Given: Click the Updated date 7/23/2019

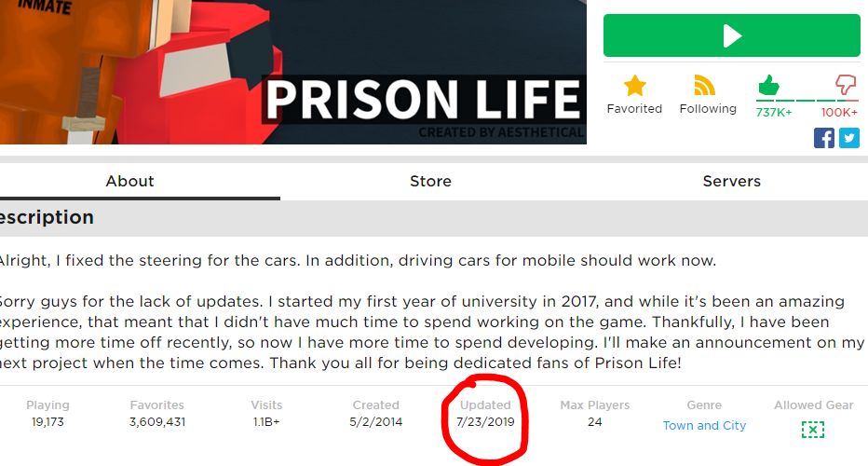Looking at the screenshot, I should click(x=485, y=422).
